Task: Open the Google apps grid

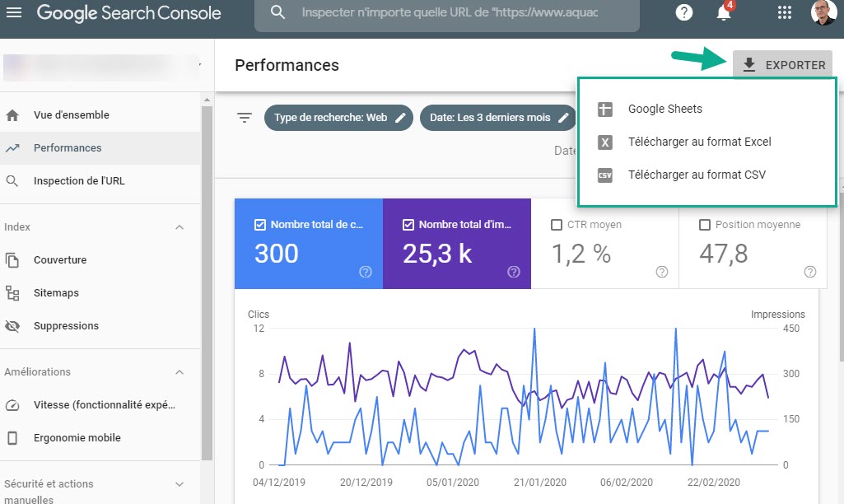Action: [x=784, y=12]
